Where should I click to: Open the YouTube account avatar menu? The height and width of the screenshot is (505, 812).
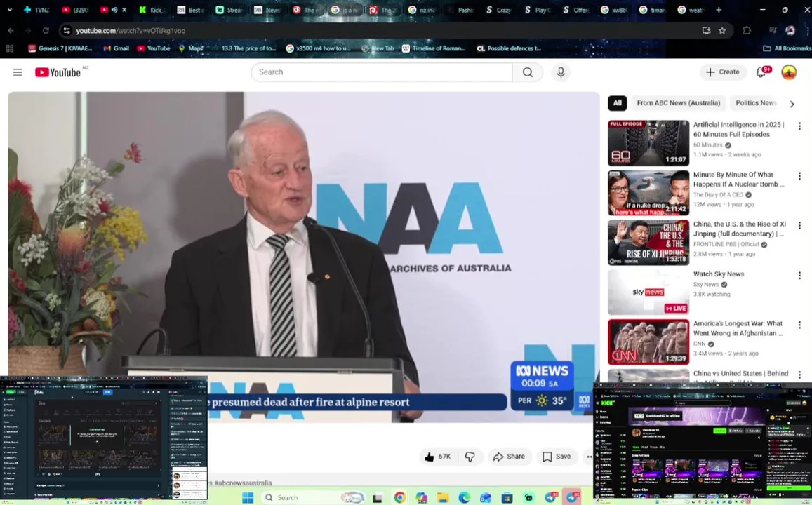tap(789, 72)
